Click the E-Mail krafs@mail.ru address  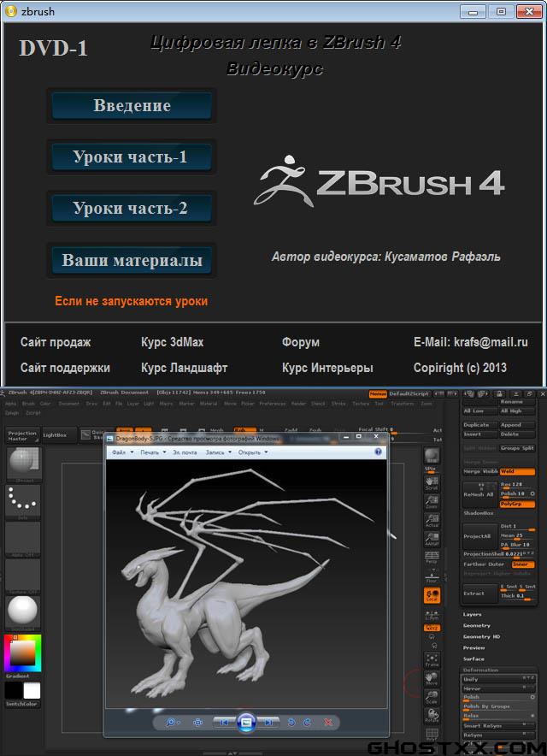click(470, 342)
